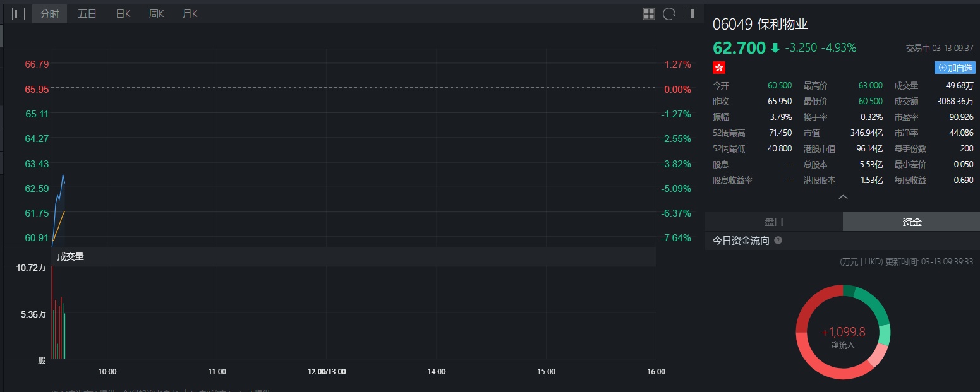
Task: Click the price change -3.250
Action: tap(800, 48)
